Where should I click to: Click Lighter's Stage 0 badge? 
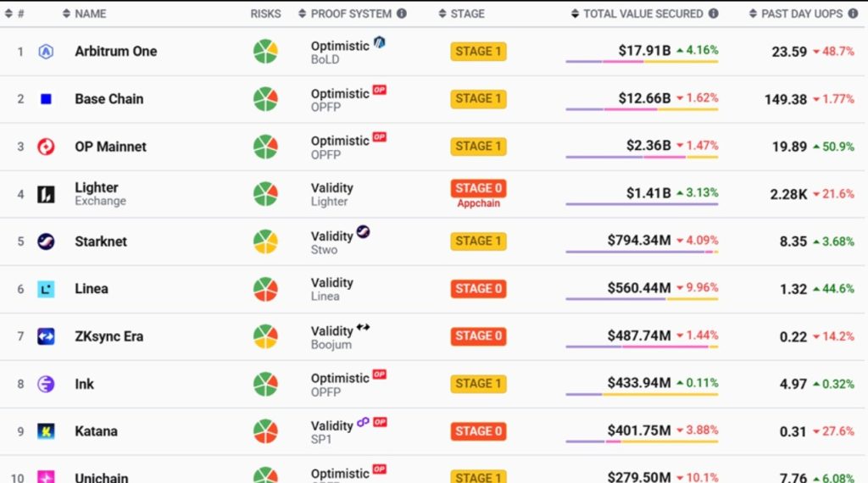[x=478, y=188]
